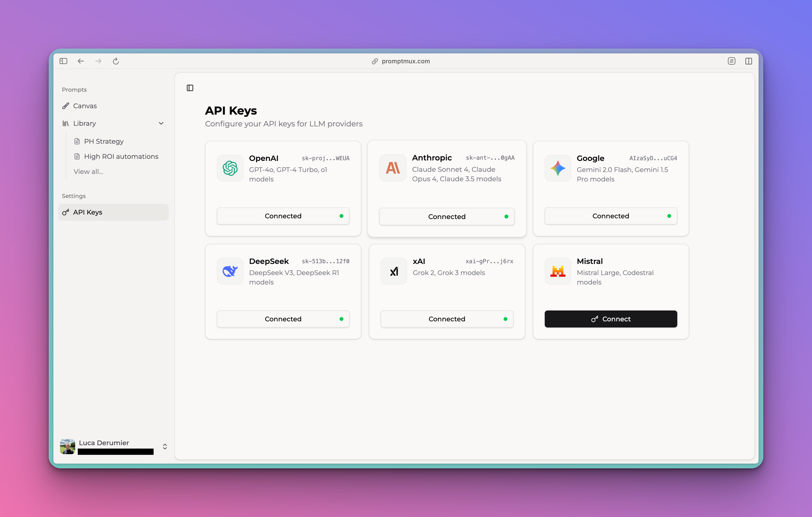812x517 pixels.
Task: Collapse the Library section chevron
Action: (x=161, y=123)
